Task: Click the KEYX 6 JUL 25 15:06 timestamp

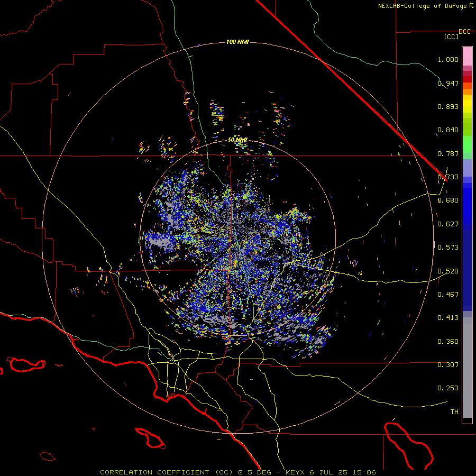Action: pos(331,472)
